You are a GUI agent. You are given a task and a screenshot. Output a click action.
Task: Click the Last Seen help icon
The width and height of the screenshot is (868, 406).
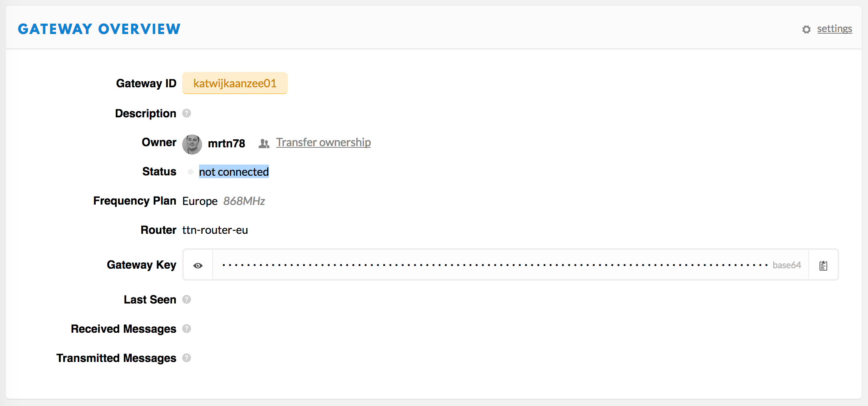(x=187, y=299)
